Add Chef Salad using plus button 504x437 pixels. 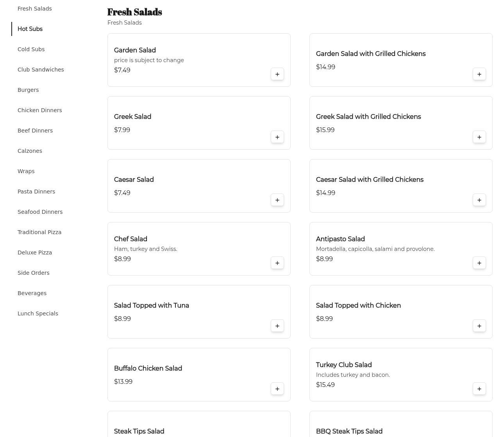tap(277, 263)
